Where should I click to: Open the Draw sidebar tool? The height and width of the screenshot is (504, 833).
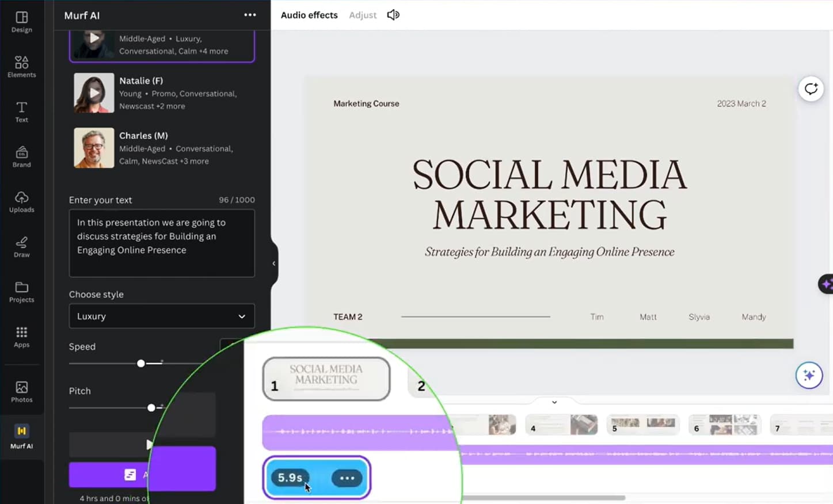[x=21, y=247]
